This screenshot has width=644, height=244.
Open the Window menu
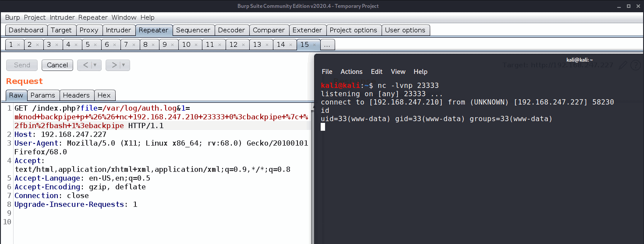click(124, 17)
